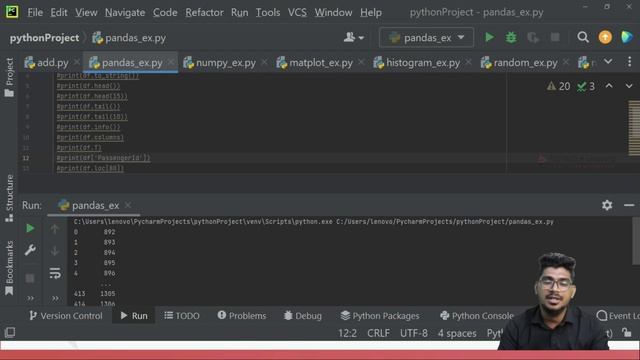Go to next highlighted error arrow
Image resolution: width=640 pixels, height=360 pixels.
coord(629,86)
